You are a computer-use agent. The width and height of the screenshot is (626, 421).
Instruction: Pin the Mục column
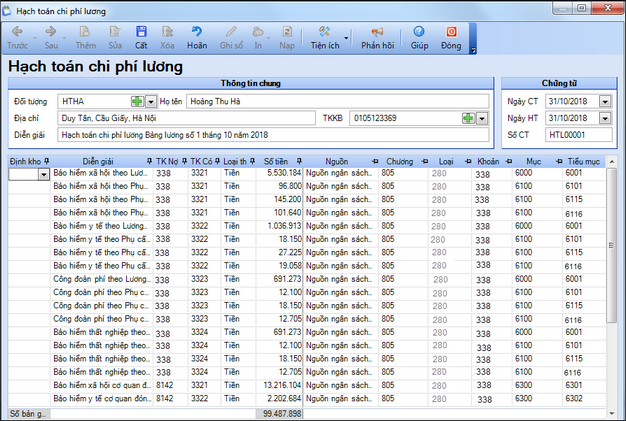559,161
